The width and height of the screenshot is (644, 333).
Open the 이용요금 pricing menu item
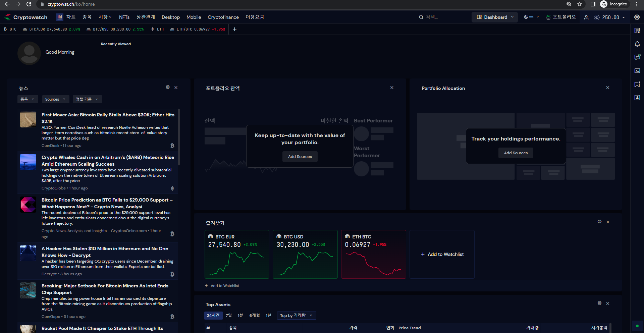point(255,17)
